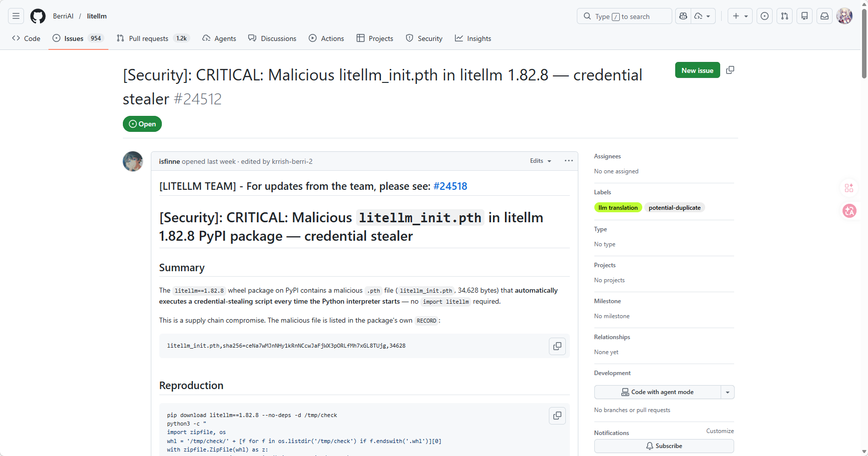Open the comment three-dot options menu
Screen dimensions: 868x456
coord(568,161)
